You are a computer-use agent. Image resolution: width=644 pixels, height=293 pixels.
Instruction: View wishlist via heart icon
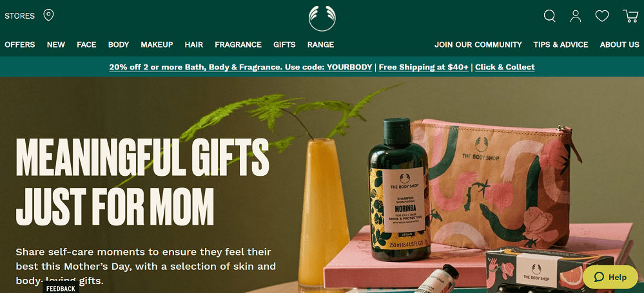602,16
